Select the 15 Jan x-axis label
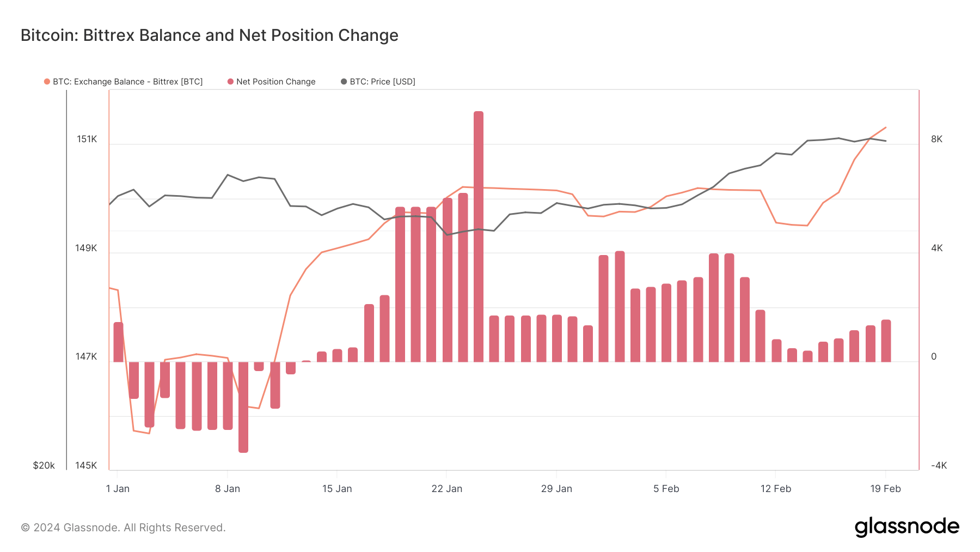This screenshot has height=552, width=980. pyautogui.click(x=337, y=489)
